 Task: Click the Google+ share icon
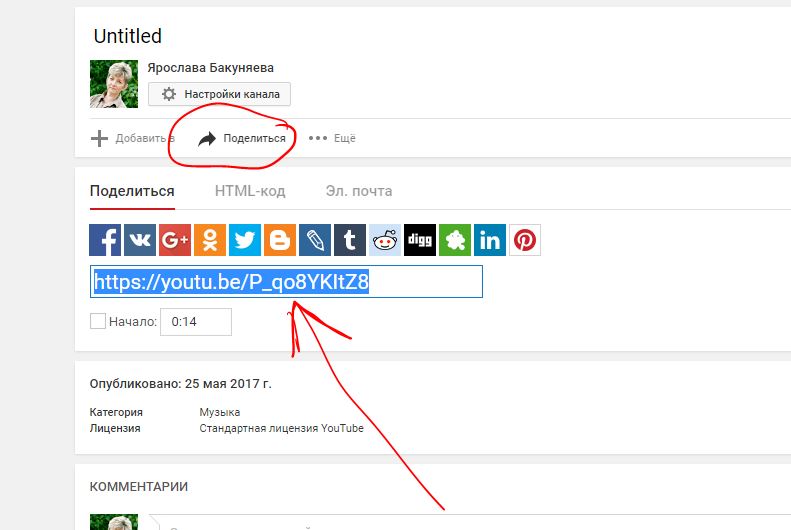tap(175, 240)
